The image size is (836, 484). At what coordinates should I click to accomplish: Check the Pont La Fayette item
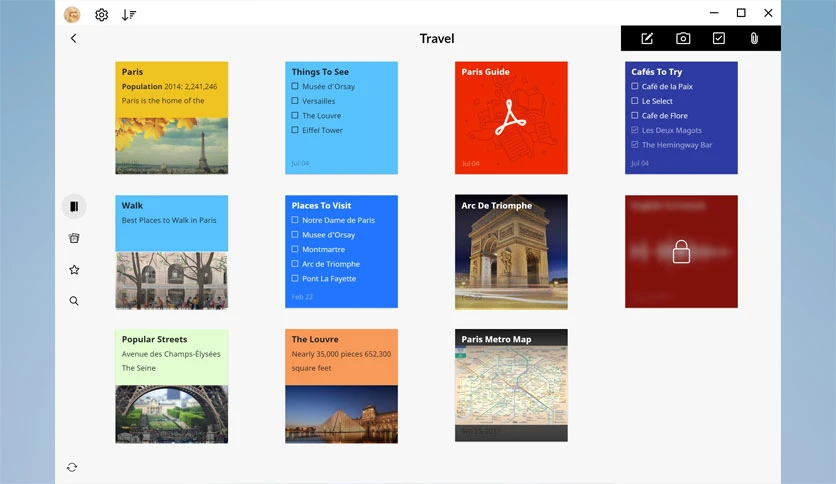295,278
